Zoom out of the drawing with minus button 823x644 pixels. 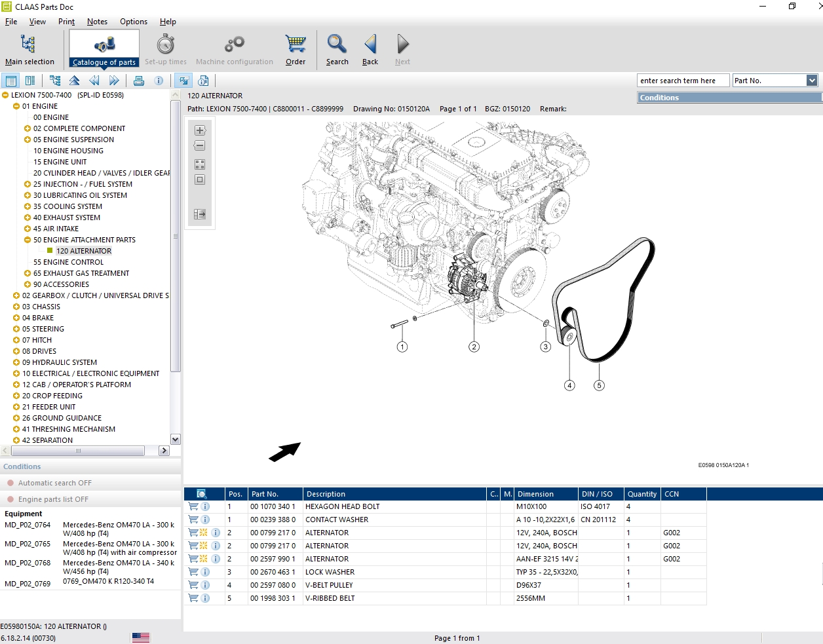point(200,145)
